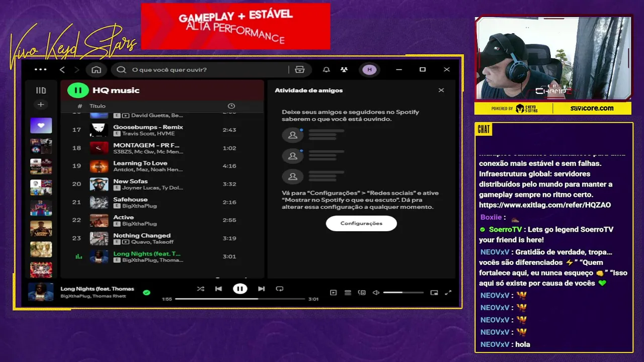644x362 pixels.
Task: Select the track 'Goosebumps - Remix'
Action: tap(148, 127)
